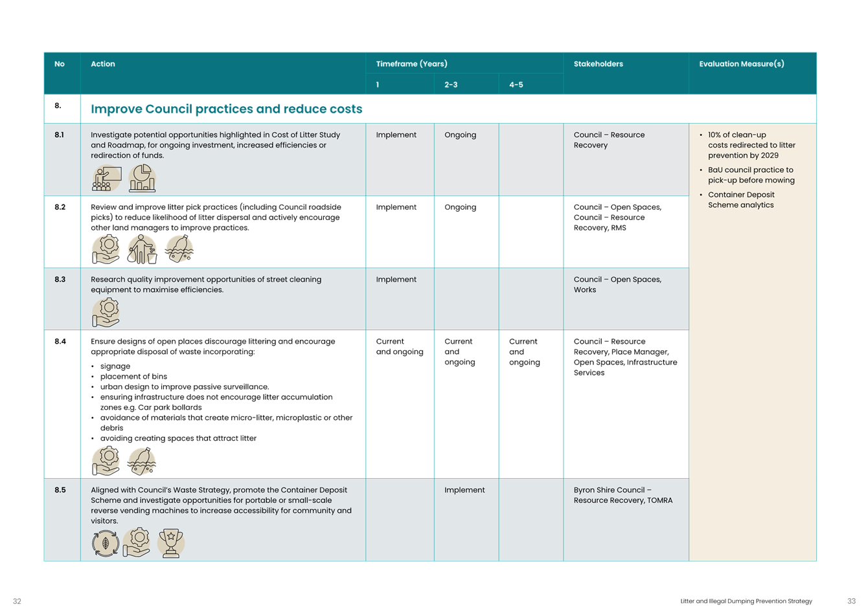
Task: Click the 'Evaluation Measure(s)' column header
Action: 742,64
